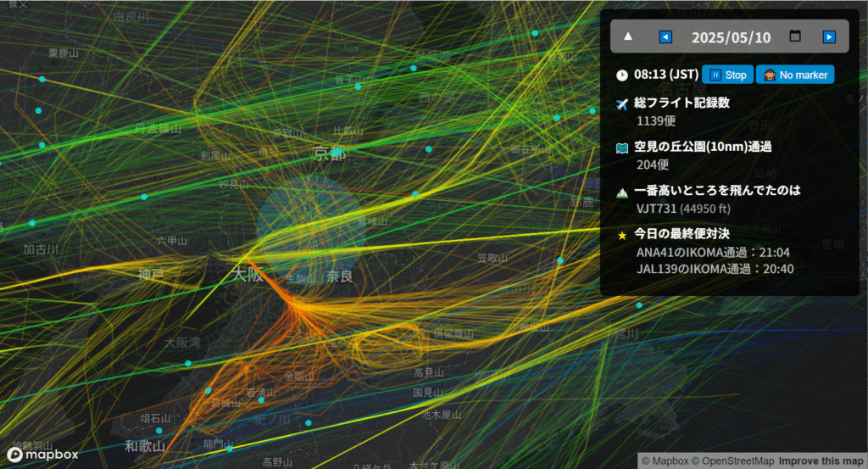
Task: Click the 龍門山 mountain label
Action: pos(218,444)
